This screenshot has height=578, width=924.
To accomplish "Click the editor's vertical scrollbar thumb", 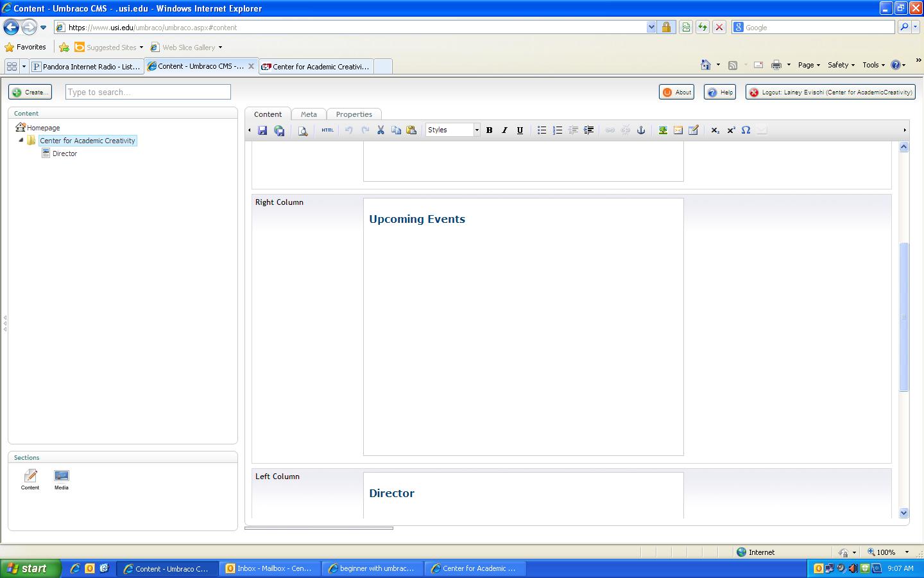I will (903, 317).
